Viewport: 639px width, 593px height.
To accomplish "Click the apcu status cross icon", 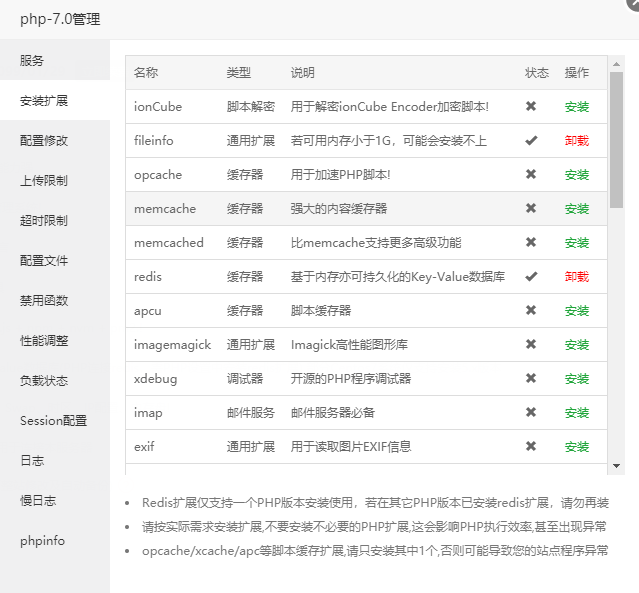I will click(531, 310).
